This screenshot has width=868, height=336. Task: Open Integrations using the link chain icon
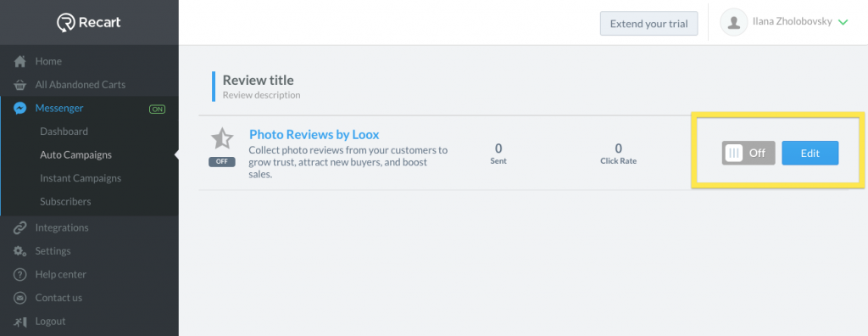click(x=20, y=227)
